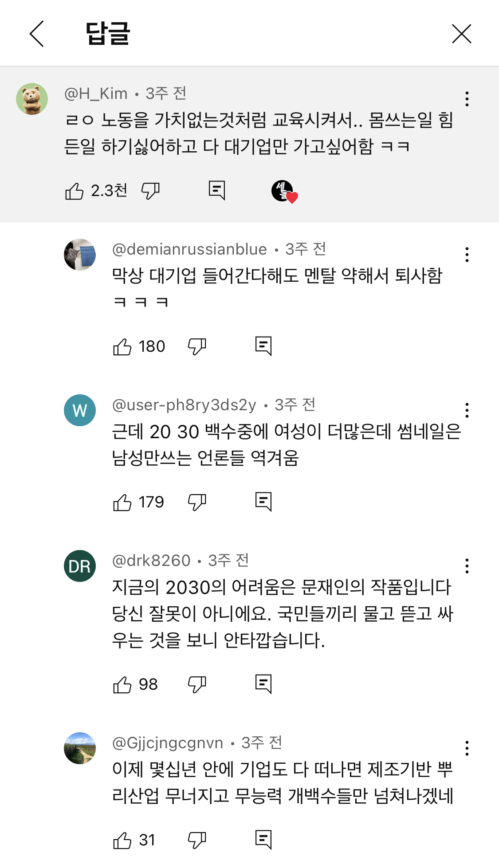Like the @drk8260 reply with 98 likes
The height and width of the screenshot is (868, 499).
(x=122, y=685)
